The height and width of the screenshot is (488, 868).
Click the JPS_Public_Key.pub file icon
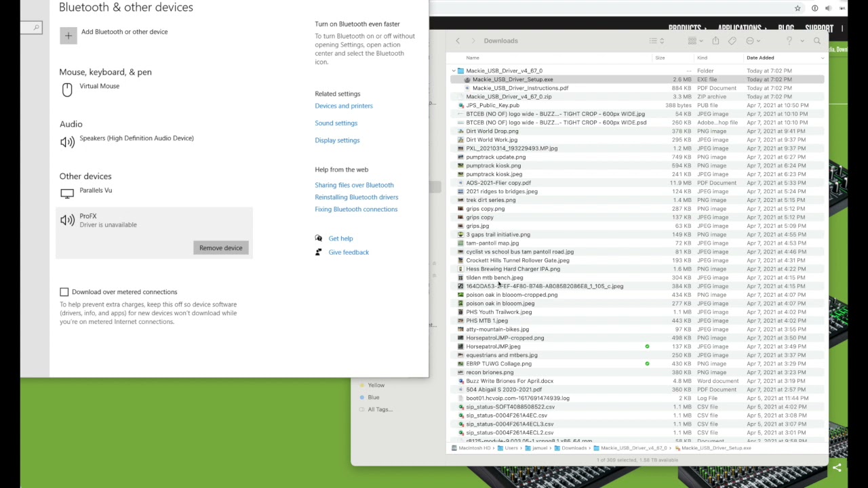[x=461, y=105]
